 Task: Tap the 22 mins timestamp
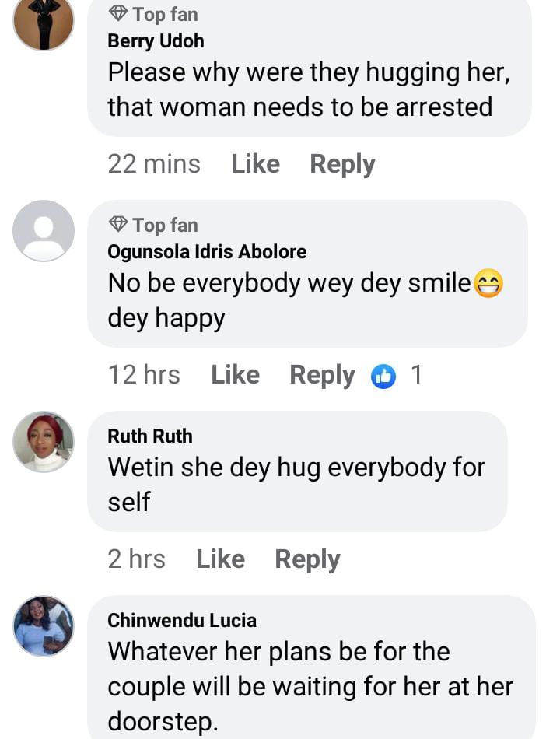coord(154,164)
